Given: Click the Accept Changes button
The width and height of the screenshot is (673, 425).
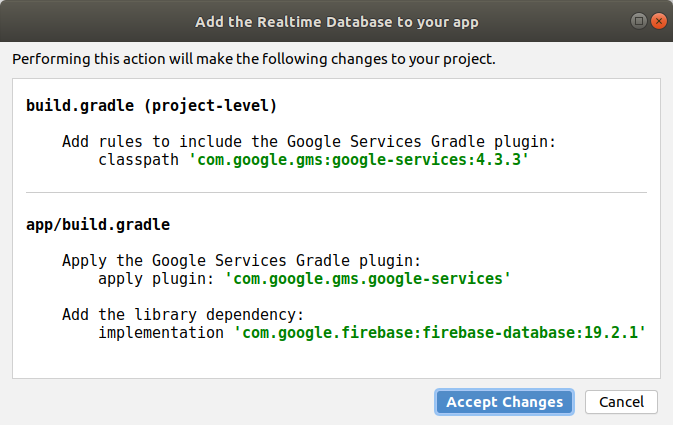Looking at the screenshot, I should pos(504,402).
